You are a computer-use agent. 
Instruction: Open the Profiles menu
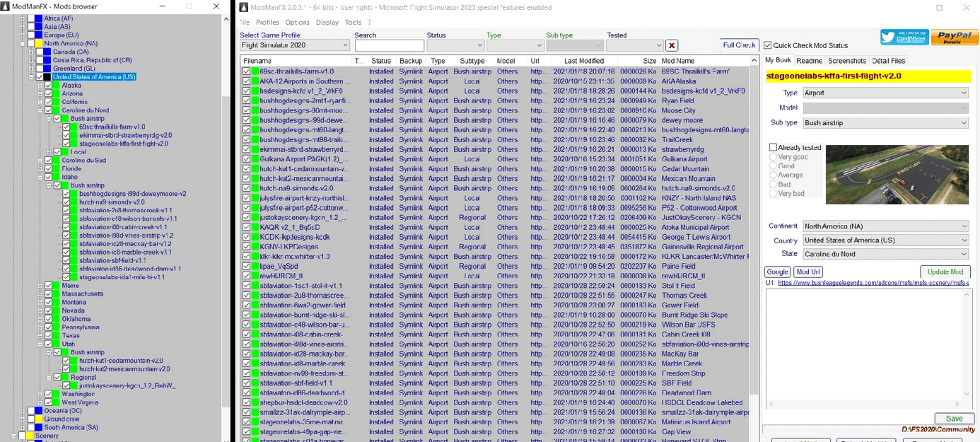point(267,23)
